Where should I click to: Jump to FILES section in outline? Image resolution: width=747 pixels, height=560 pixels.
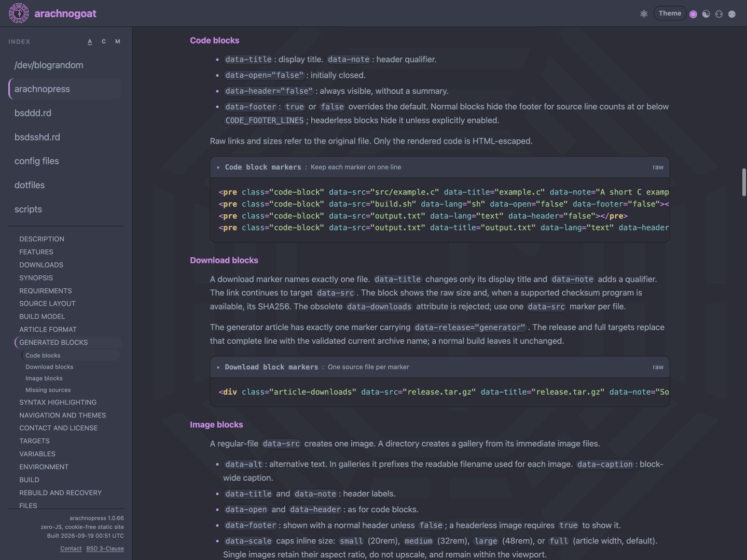click(28, 506)
